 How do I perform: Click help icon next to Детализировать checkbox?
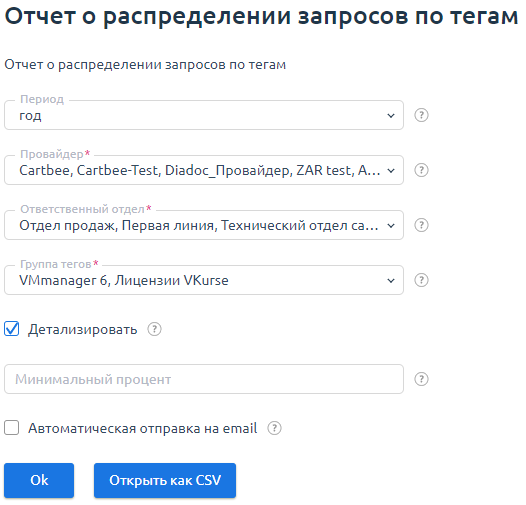tap(154, 330)
